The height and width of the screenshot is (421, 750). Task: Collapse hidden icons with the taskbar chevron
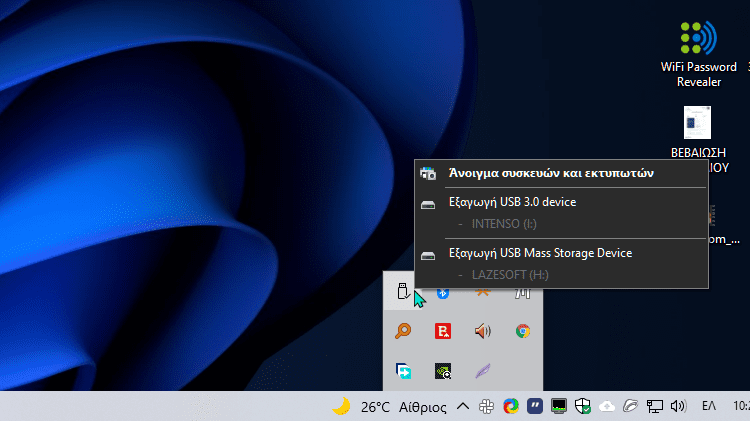coord(462,406)
